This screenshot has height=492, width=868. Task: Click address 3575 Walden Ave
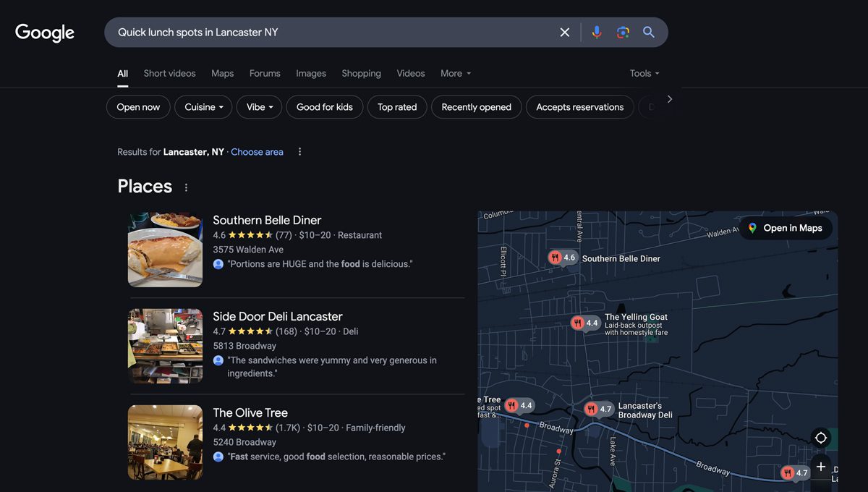click(x=248, y=250)
